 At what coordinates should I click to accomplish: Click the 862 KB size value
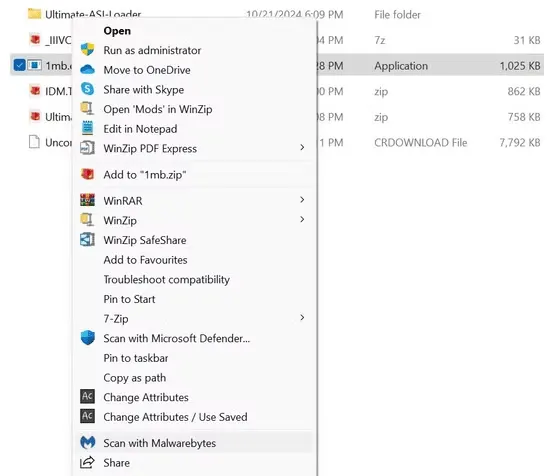pyautogui.click(x=524, y=91)
